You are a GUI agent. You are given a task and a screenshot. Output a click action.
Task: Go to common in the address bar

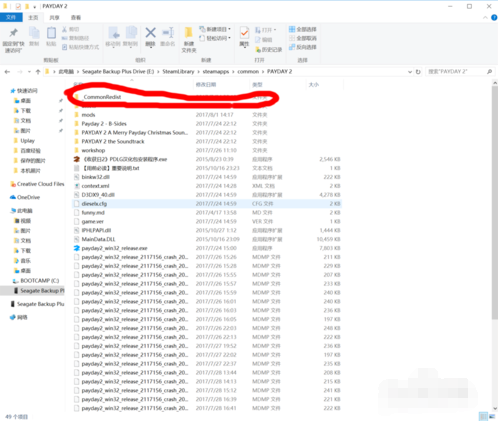[x=248, y=72]
